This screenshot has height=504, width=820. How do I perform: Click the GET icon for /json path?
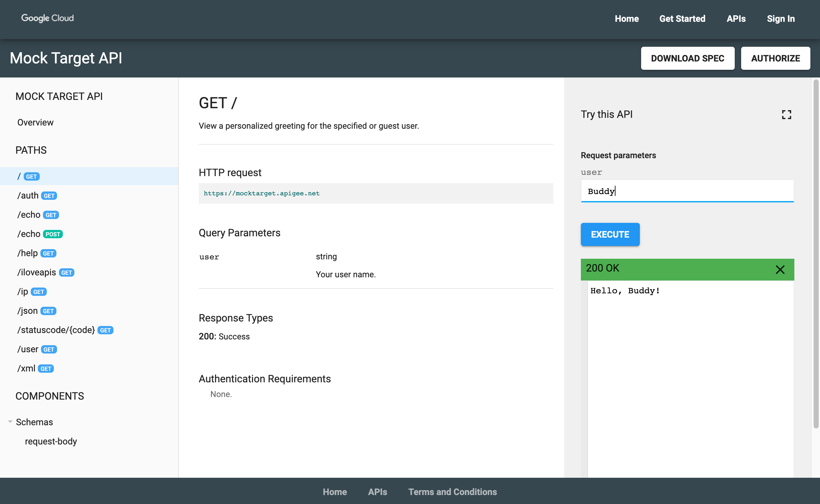(48, 311)
